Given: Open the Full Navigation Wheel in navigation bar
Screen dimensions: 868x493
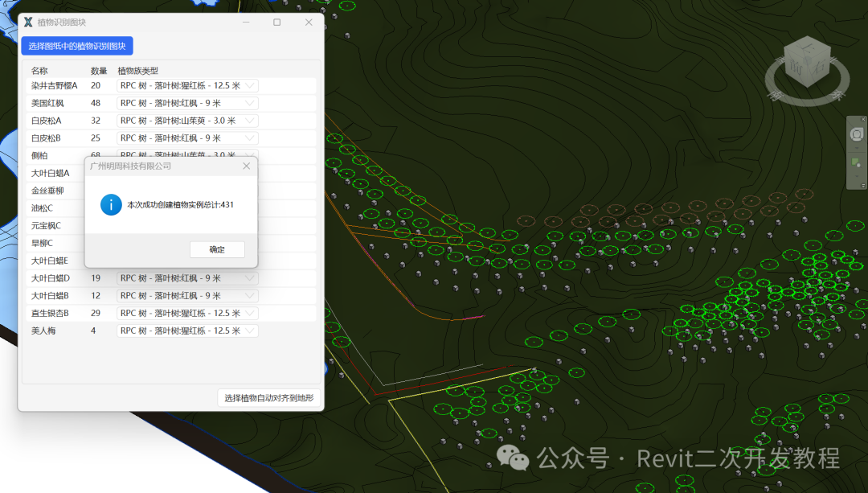Looking at the screenshot, I should (x=857, y=134).
